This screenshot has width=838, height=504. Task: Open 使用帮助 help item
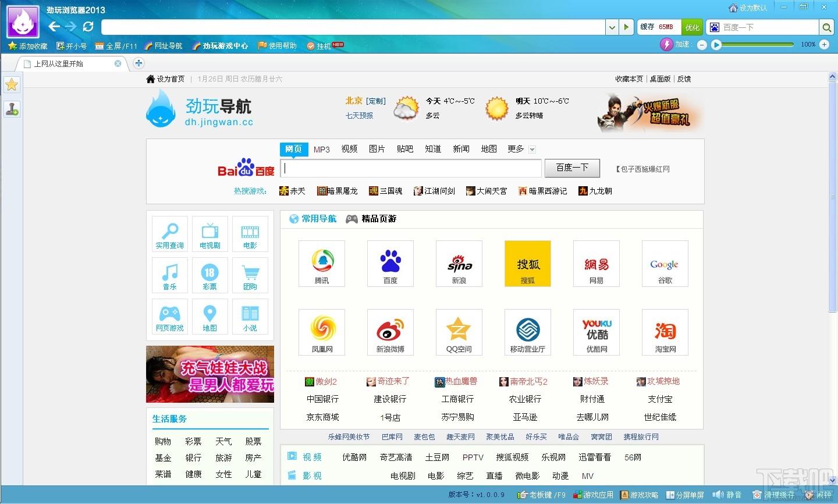[x=277, y=46]
